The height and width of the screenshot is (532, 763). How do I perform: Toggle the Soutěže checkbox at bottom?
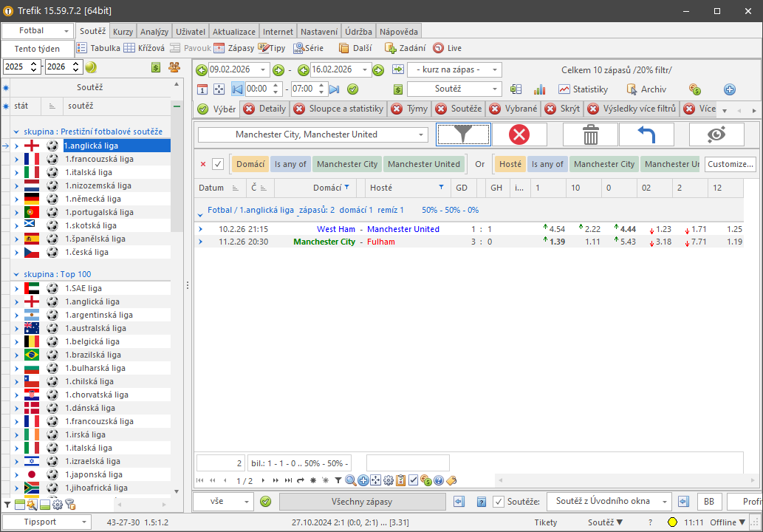499,502
